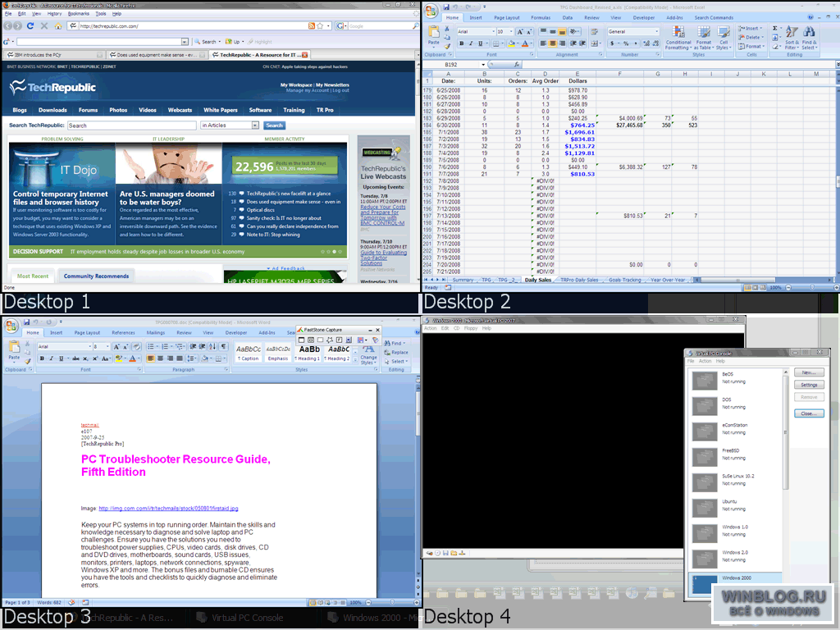This screenshot has width=840, height=630.
Task: Open the Formulas tab in Excel
Action: pyautogui.click(x=541, y=18)
